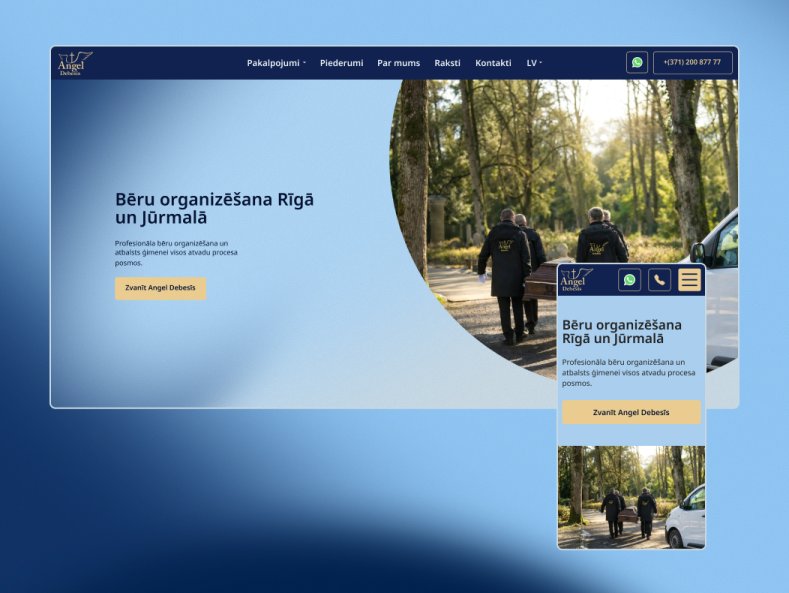789x593 pixels.
Task: Open the Raksti section
Action: (x=447, y=63)
